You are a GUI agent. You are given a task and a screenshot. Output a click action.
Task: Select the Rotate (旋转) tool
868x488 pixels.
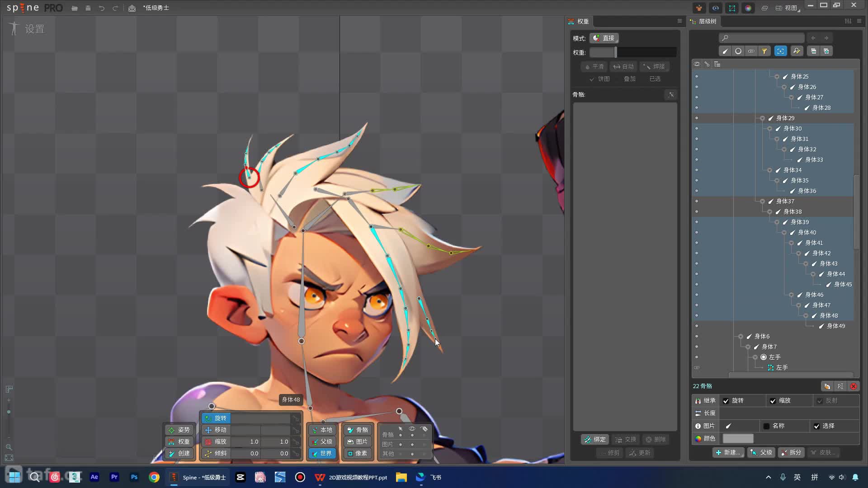pos(216,418)
